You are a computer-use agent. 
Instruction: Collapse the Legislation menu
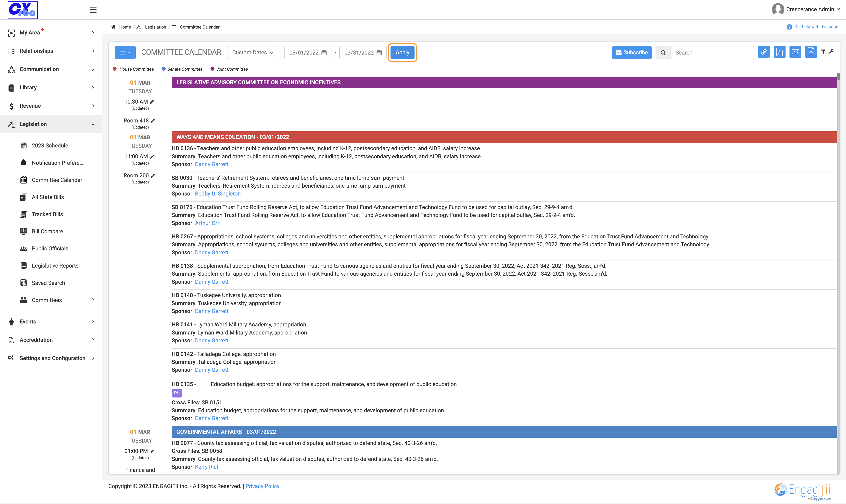tap(51, 124)
